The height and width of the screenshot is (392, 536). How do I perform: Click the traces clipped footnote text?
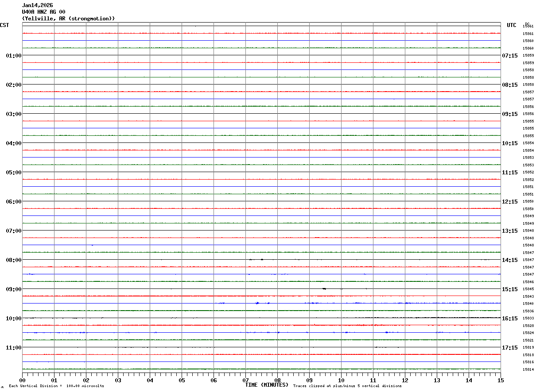(348, 386)
